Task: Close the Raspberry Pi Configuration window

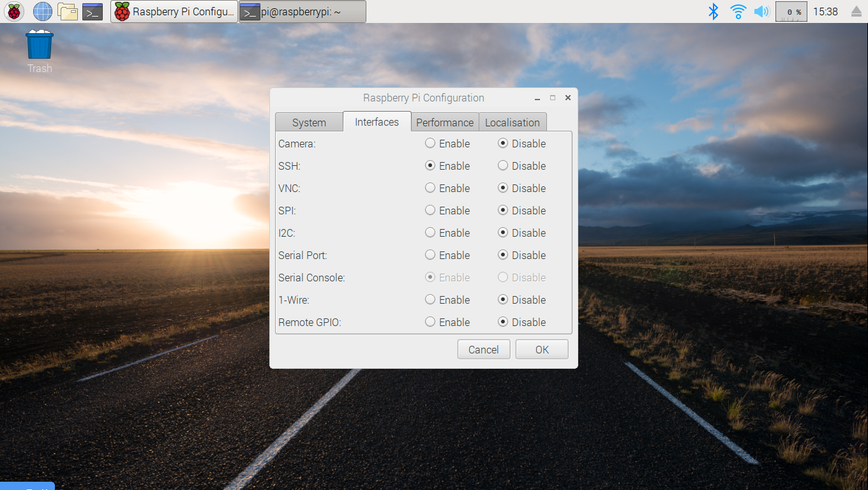Action: coord(567,98)
